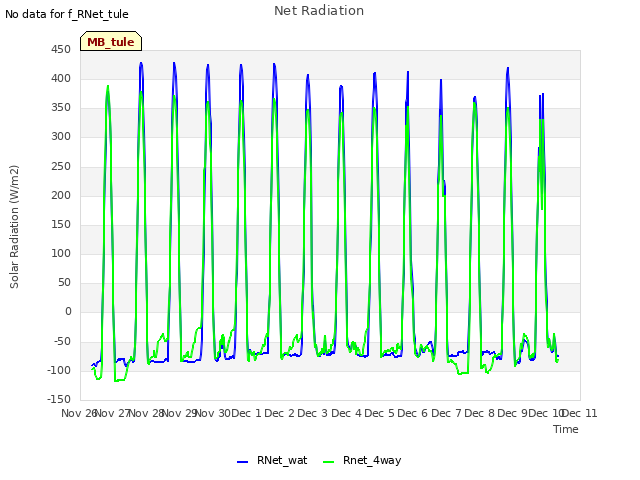Click the 100 y-axis tick label
Screen dimensions: 640x480
61,253
